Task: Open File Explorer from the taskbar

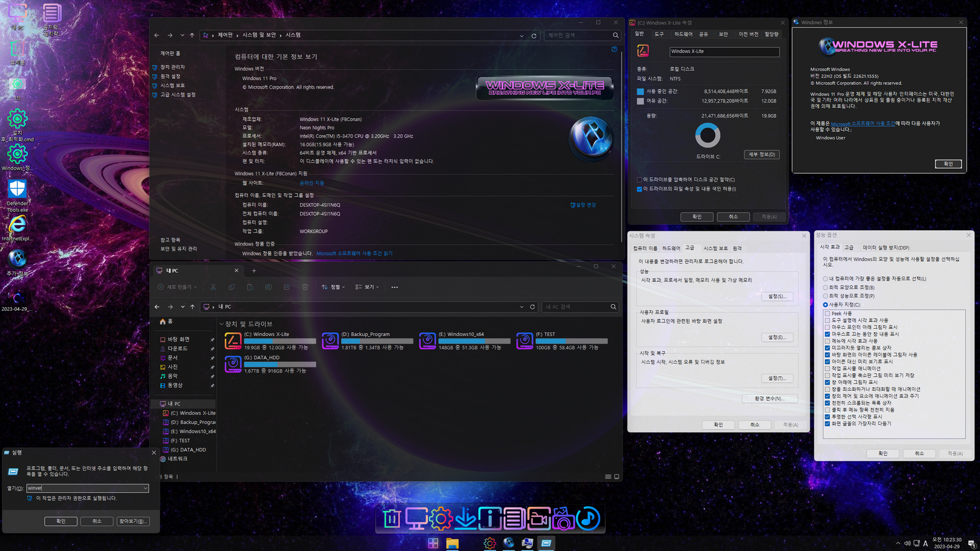Action: click(x=452, y=543)
